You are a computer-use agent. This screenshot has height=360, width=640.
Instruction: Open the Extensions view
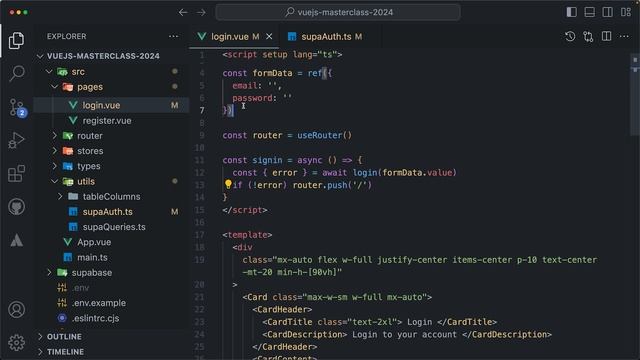click(x=16, y=173)
